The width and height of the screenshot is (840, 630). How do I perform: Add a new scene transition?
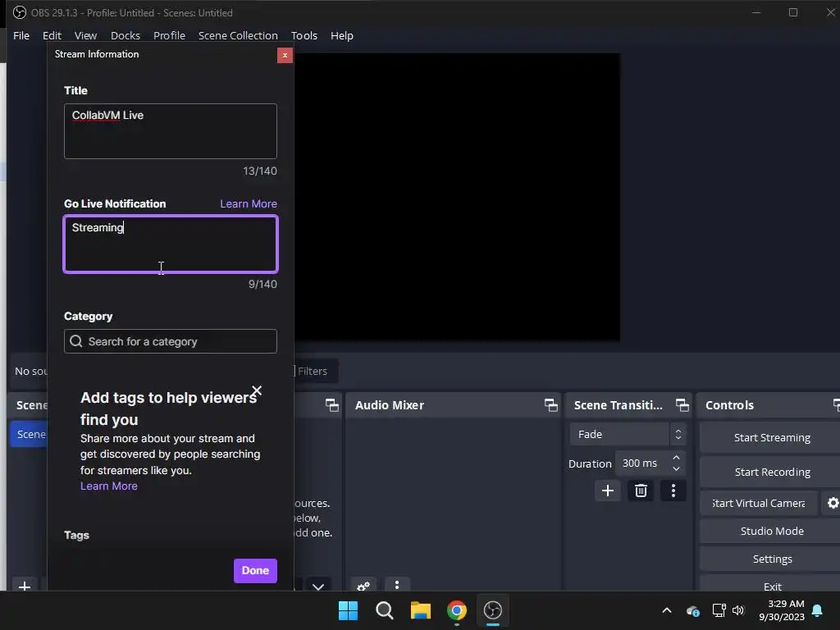(x=608, y=491)
